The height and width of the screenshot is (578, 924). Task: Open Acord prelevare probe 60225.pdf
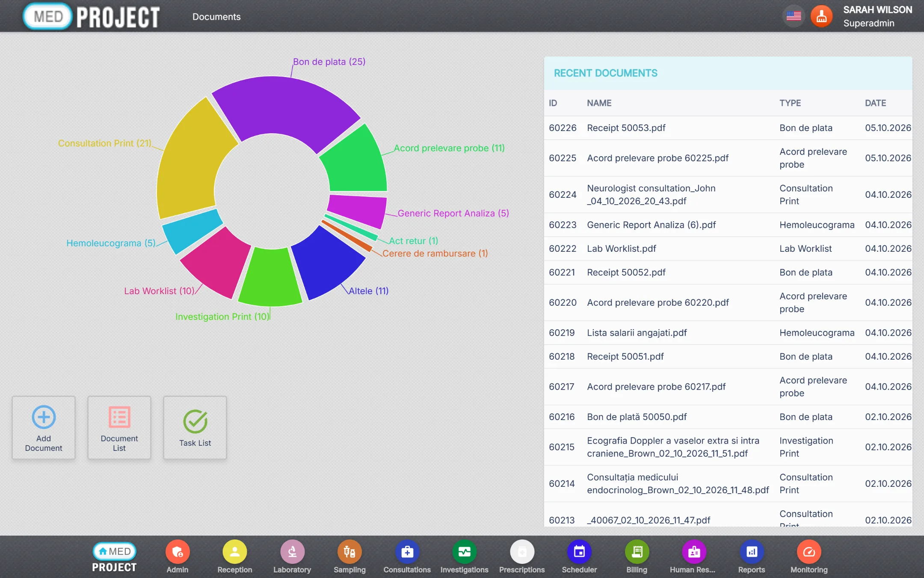tap(728, 158)
